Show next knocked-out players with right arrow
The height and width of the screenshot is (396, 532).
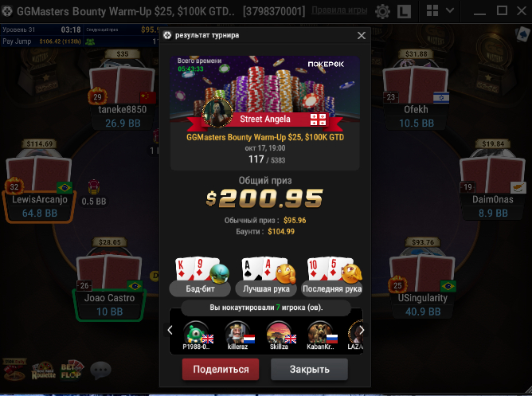pos(362,330)
